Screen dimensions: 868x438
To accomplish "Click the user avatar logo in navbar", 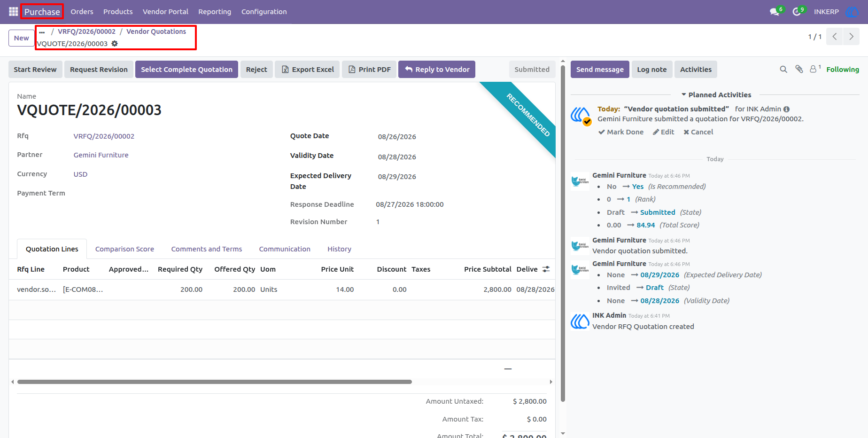I will point(852,12).
